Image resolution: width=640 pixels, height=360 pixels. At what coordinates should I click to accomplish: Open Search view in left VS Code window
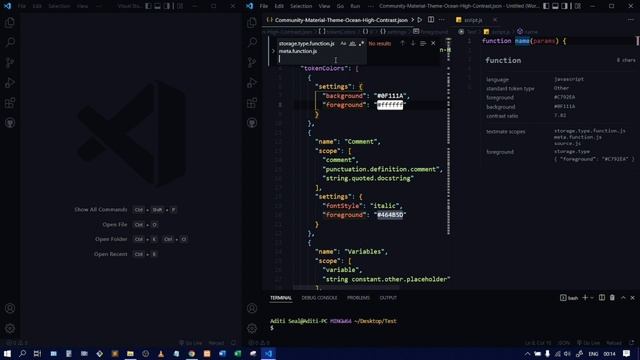10,42
